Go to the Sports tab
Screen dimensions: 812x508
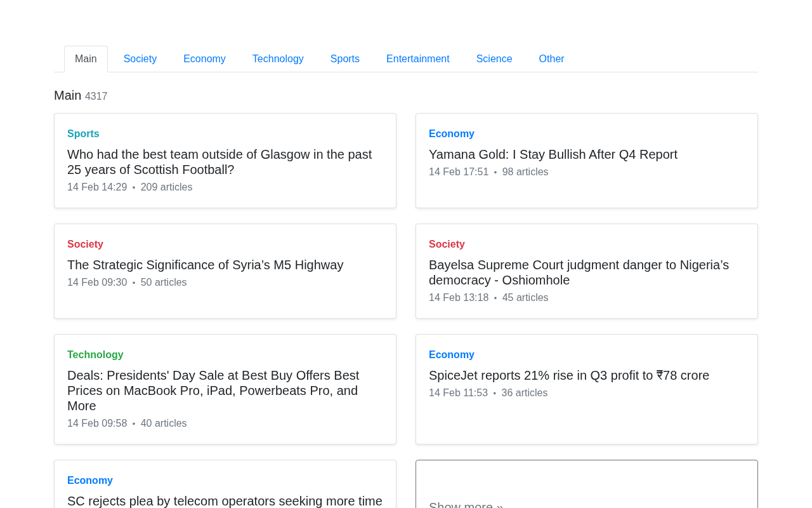[x=345, y=59]
